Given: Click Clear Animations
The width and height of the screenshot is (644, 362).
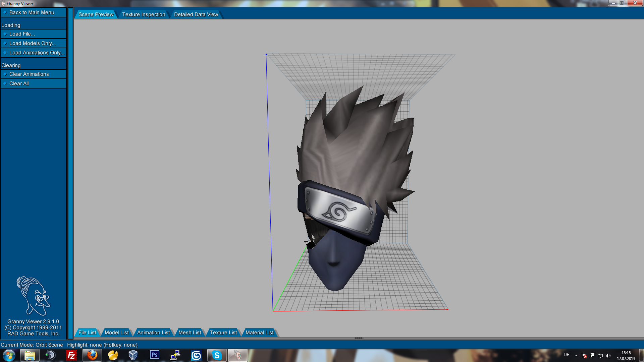Looking at the screenshot, I should coord(34,74).
